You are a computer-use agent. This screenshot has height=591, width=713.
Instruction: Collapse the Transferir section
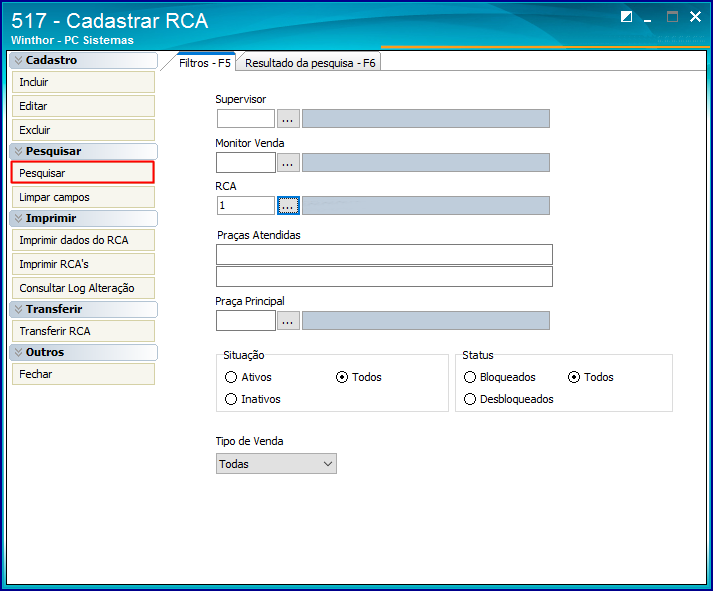point(83,309)
